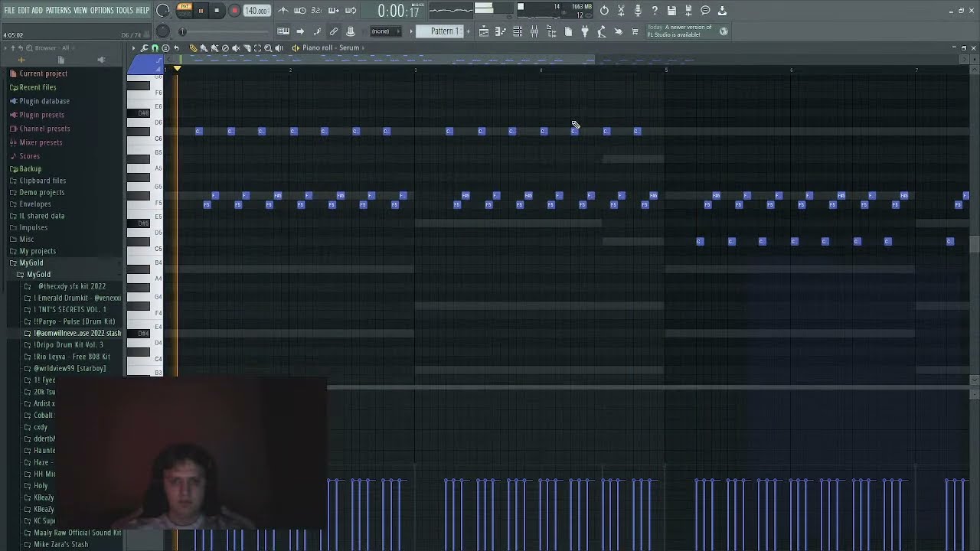This screenshot has width=980, height=551.
Task: Open the Mixer view from toolbar
Action: (x=534, y=31)
